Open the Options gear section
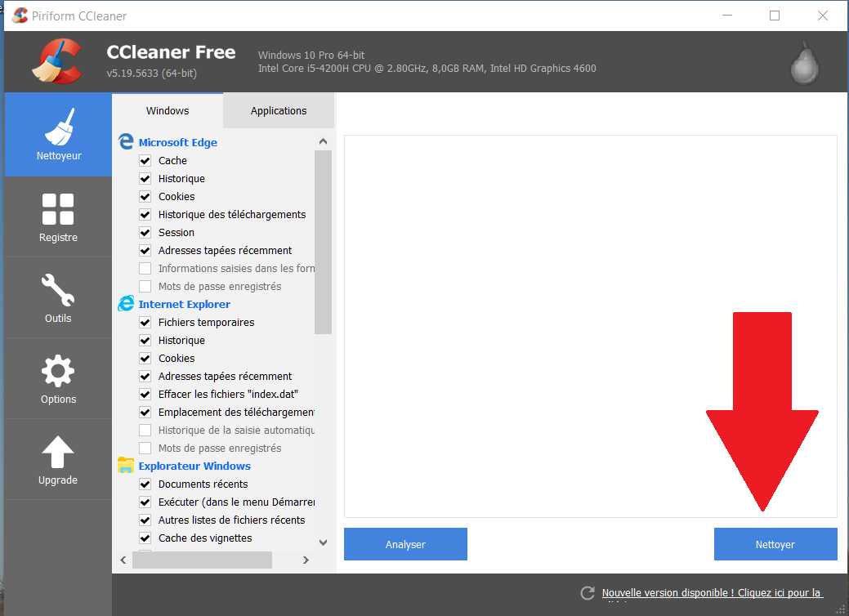Screen dimensions: 849x616 58,379
